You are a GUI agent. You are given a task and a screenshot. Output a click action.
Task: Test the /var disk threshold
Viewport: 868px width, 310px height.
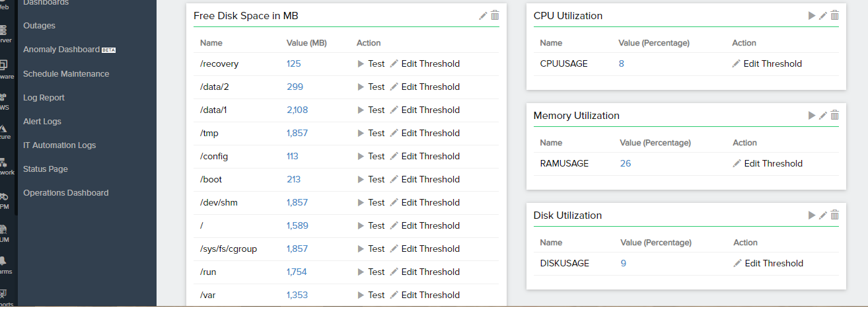pos(371,295)
